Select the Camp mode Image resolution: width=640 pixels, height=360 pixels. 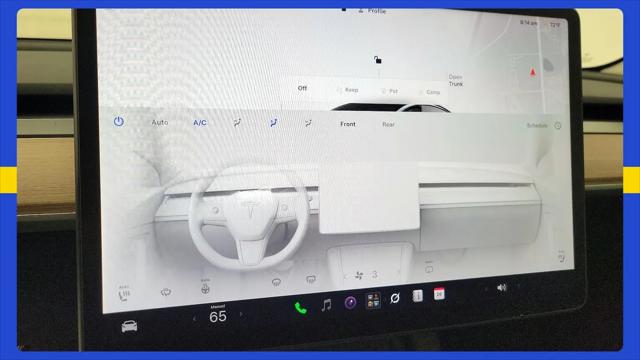430,92
